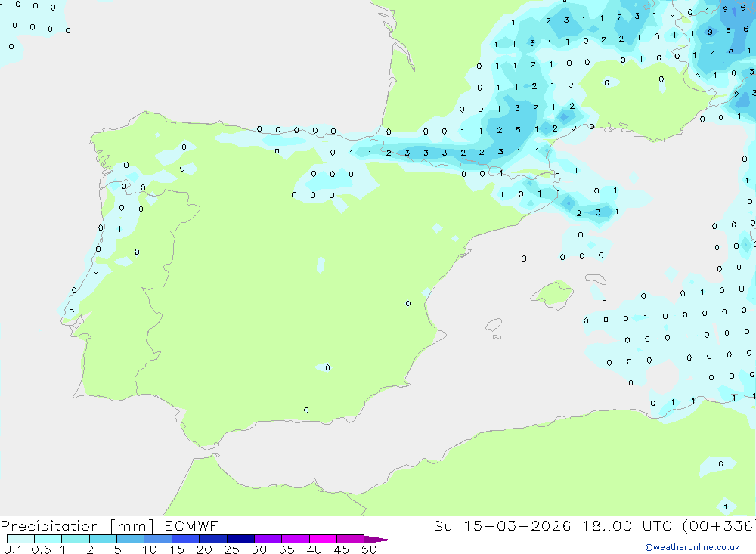Click the word "Precipitation" in the caption
Image resolution: width=756 pixels, height=554 pixels.
[50, 526]
